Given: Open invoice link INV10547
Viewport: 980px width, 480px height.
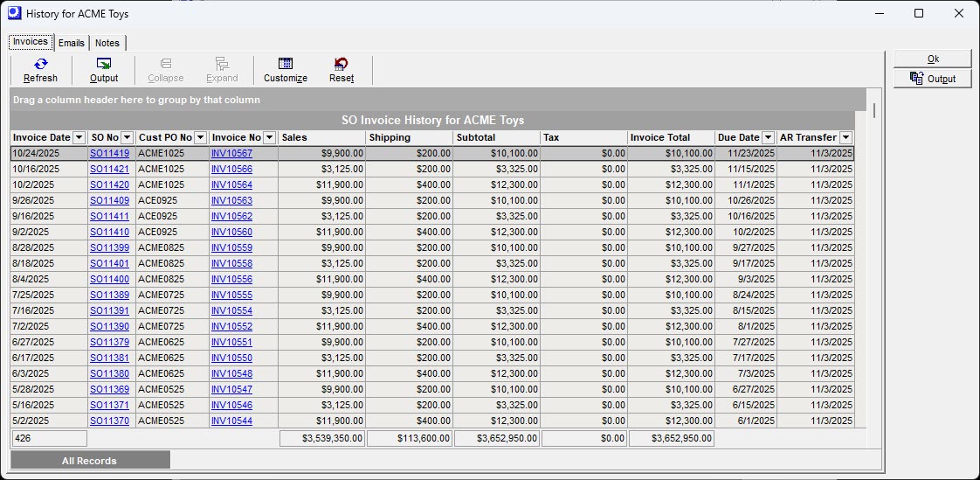Looking at the screenshot, I should tap(231, 389).
